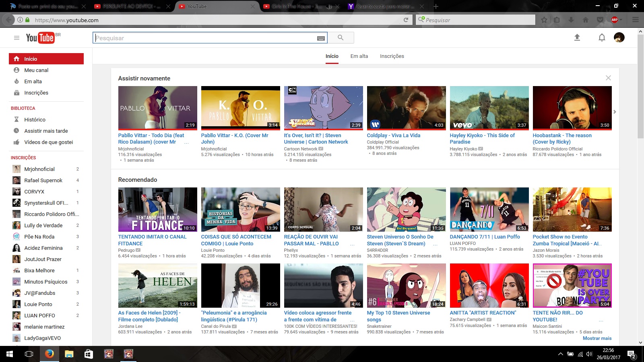Image resolution: width=644 pixels, height=362 pixels.
Task: Click the magnifier search button
Action: pos(341,38)
